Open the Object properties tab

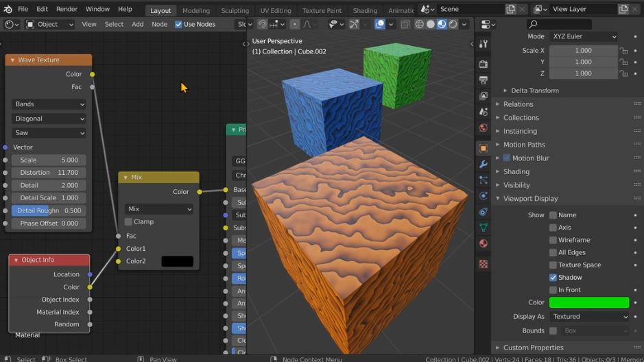click(x=484, y=148)
